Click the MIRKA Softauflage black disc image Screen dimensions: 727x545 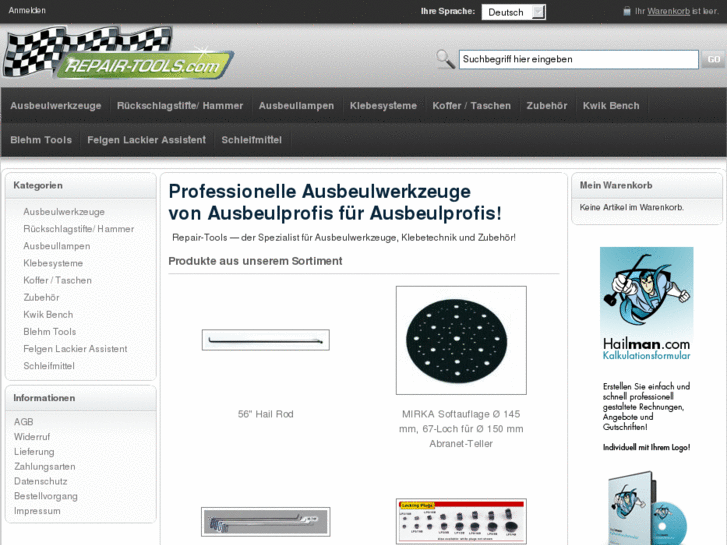pos(461,340)
